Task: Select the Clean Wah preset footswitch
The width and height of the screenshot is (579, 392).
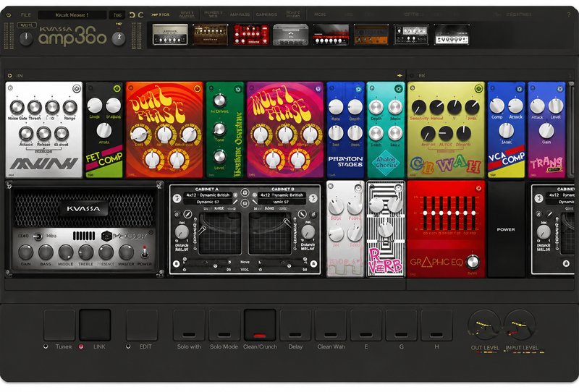Action: click(331, 325)
